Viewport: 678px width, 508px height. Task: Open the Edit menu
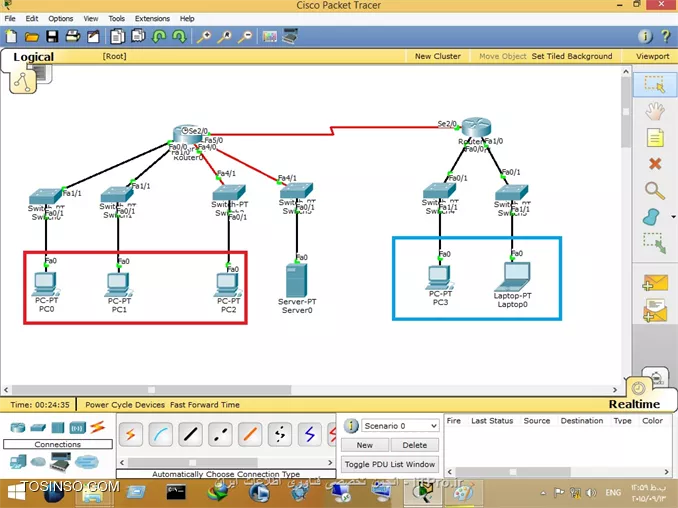coord(32,19)
